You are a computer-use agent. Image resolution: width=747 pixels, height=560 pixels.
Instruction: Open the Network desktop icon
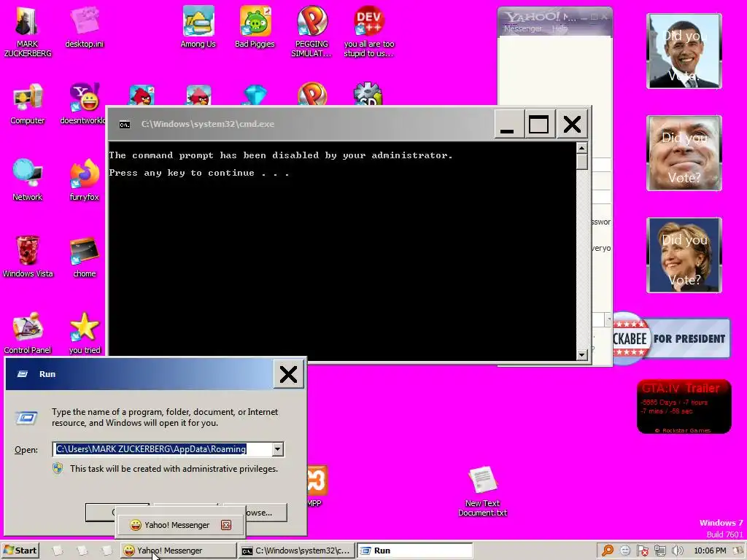(28, 180)
